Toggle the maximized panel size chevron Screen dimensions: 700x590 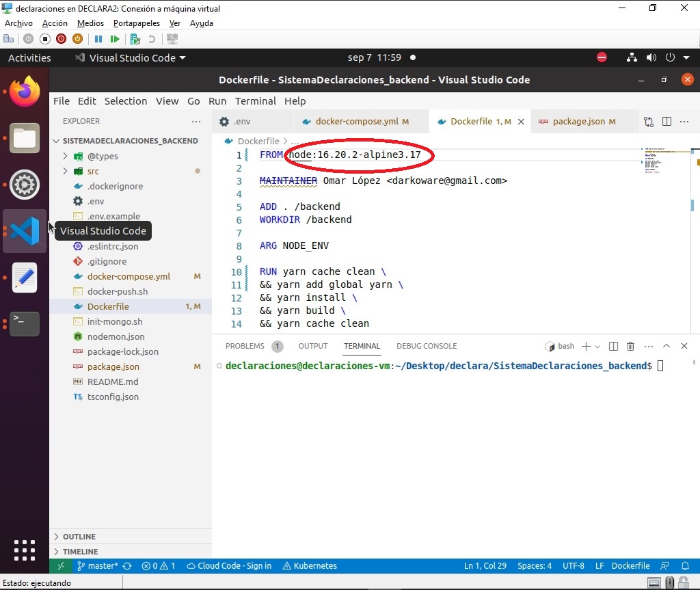click(x=667, y=347)
